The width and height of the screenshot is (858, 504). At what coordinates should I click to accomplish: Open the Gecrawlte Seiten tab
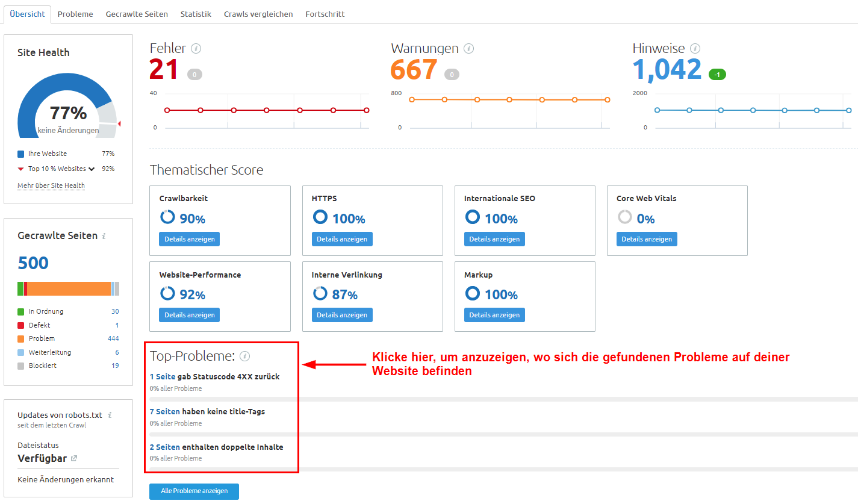coord(137,14)
